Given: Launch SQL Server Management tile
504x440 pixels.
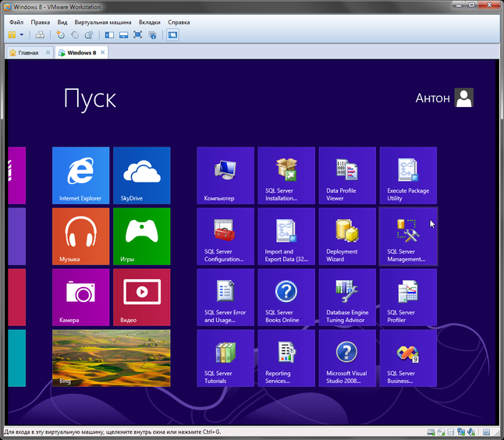Looking at the screenshot, I should tap(408, 236).
